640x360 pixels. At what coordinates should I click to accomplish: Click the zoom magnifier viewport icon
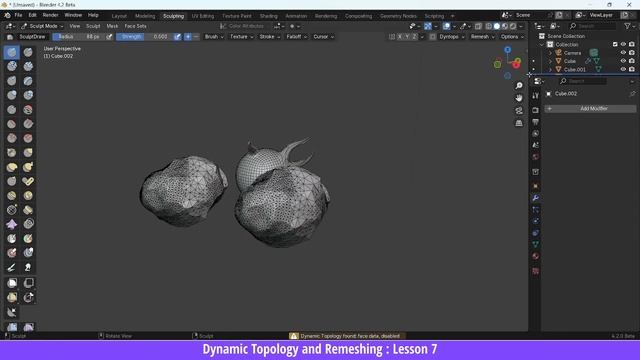519,86
